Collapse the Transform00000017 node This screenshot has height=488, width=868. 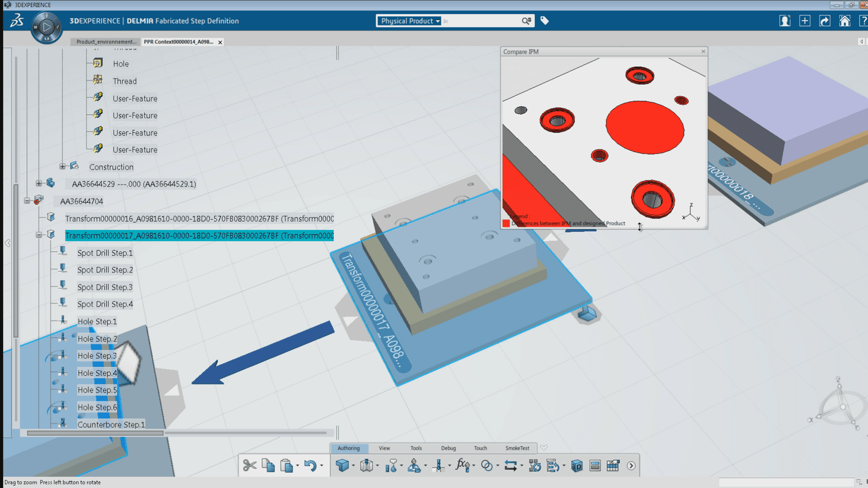click(39, 235)
